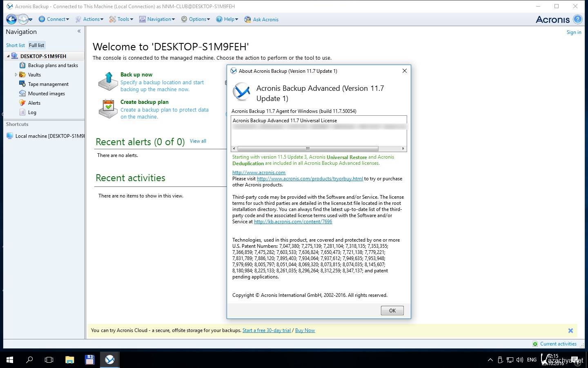
Task: Open the kb.acronis.com/content/7696 link
Action: pos(293,222)
